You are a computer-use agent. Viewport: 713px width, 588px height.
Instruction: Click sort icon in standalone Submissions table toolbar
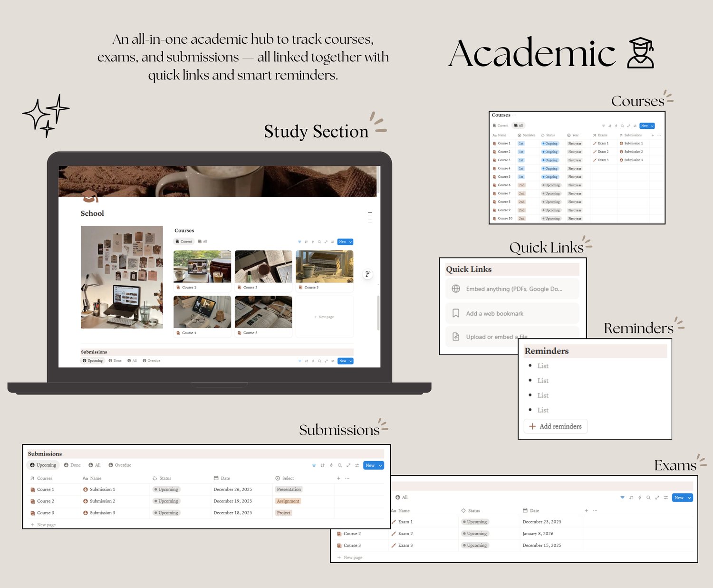323,465
